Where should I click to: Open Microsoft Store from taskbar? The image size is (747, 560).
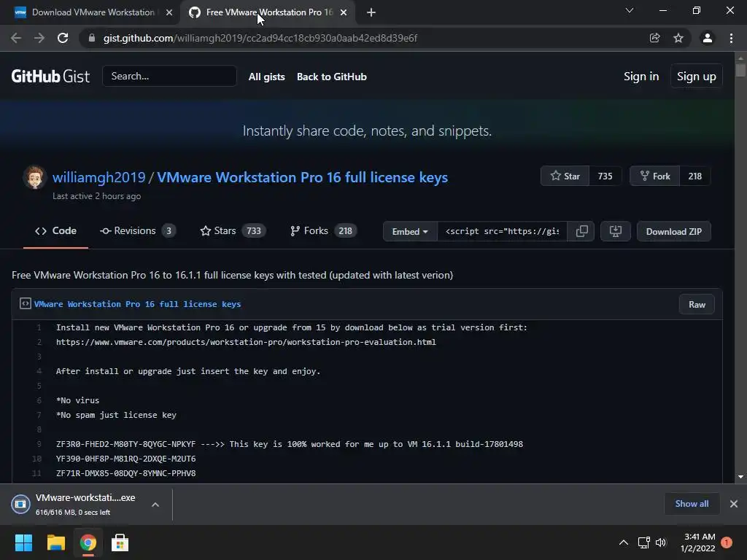click(120, 542)
